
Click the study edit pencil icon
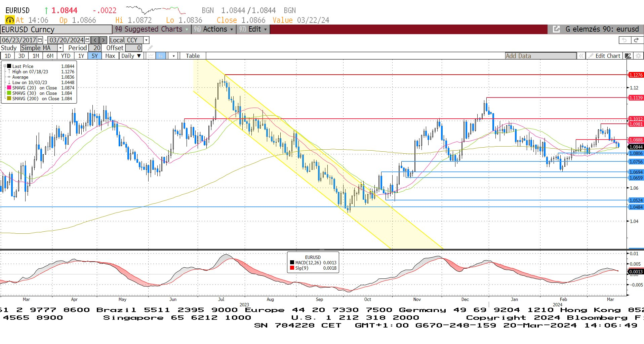tap(150, 48)
